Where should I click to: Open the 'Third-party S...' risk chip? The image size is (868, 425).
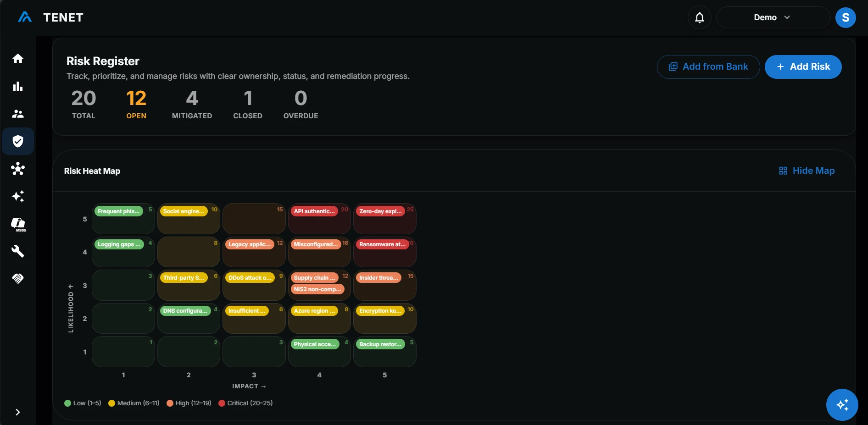(184, 278)
